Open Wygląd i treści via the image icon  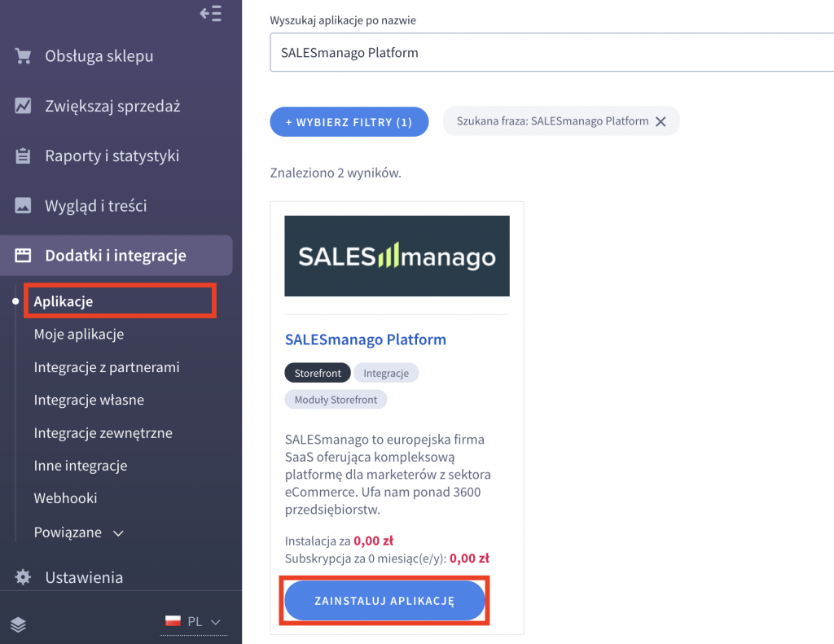tap(20, 205)
